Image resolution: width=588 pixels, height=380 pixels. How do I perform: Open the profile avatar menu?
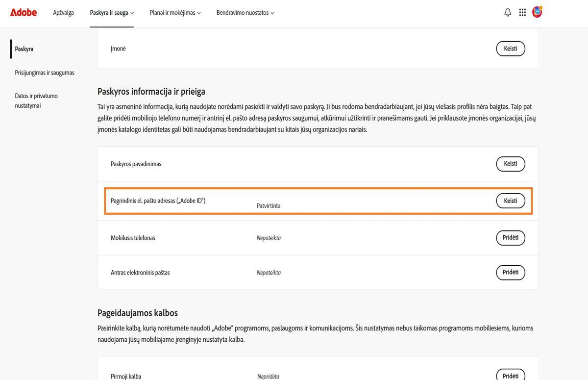(537, 12)
